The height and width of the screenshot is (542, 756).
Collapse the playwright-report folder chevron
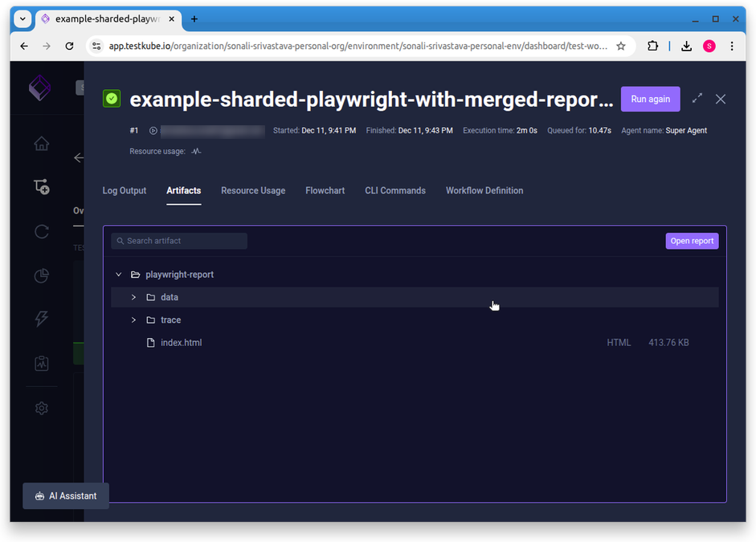click(x=119, y=275)
